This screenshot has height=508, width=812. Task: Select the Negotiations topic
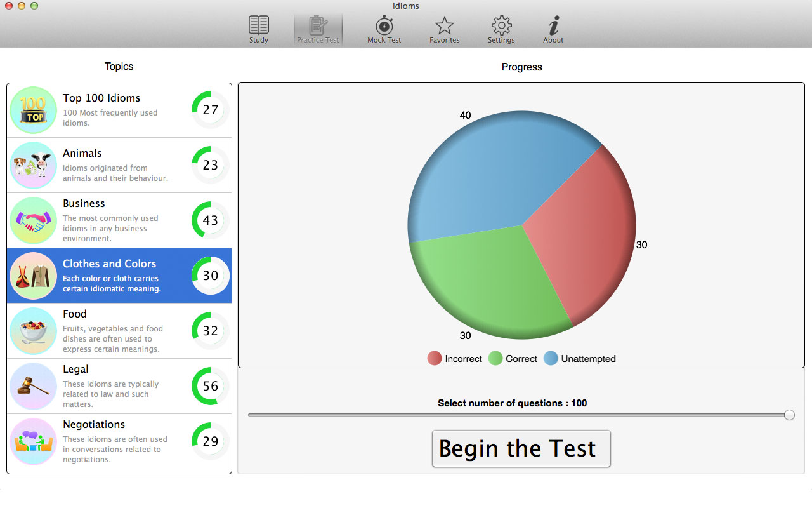pyautogui.click(x=119, y=441)
